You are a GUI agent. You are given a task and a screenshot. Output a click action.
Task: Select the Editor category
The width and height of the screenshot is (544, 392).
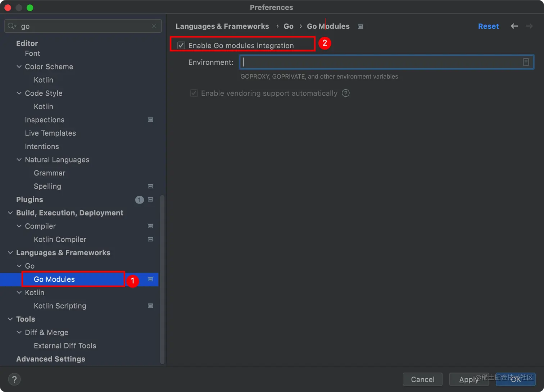click(x=27, y=43)
